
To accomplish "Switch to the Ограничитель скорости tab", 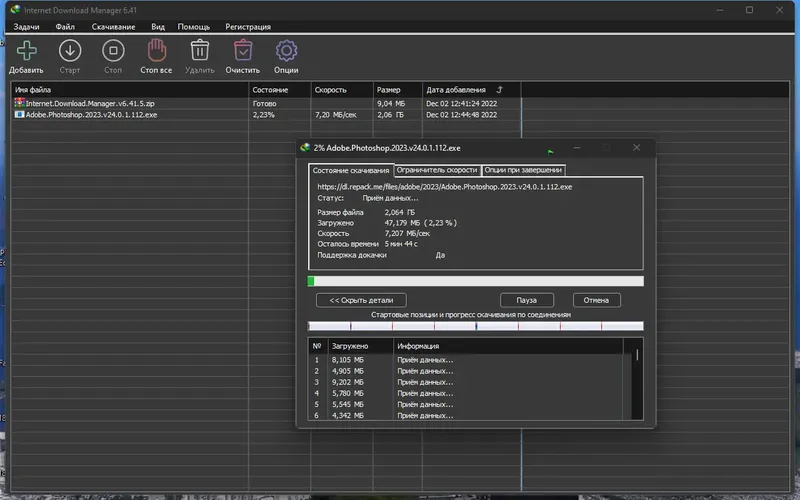I will click(x=437, y=170).
